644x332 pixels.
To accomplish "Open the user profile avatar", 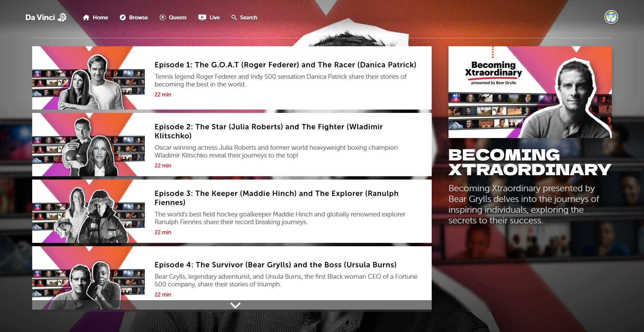I will (611, 17).
